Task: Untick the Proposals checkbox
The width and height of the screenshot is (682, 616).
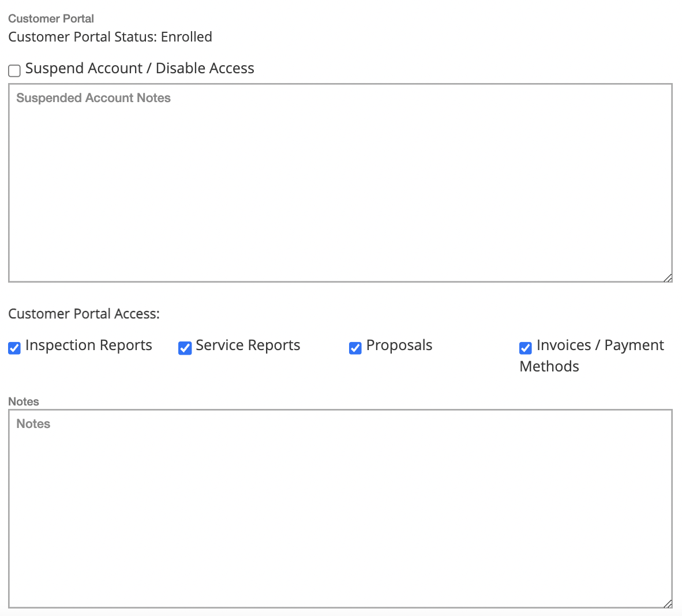Action: pyautogui.click(x=355, y=348)
